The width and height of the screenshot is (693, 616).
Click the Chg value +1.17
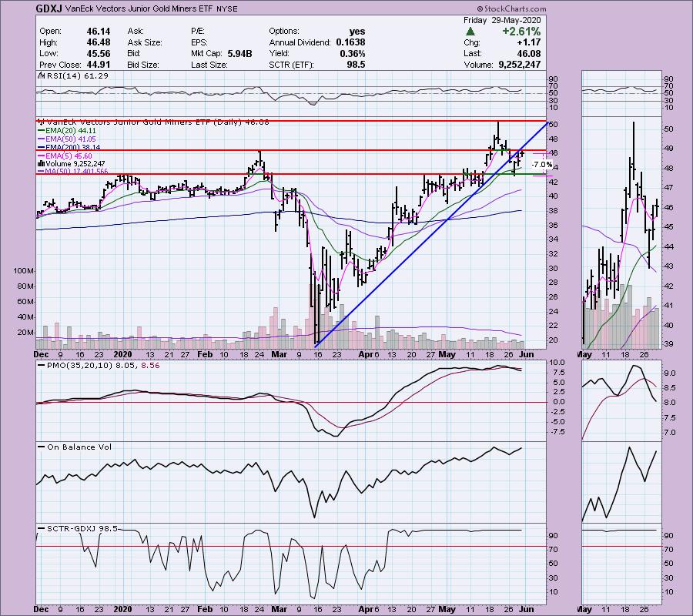pos(528,42)
